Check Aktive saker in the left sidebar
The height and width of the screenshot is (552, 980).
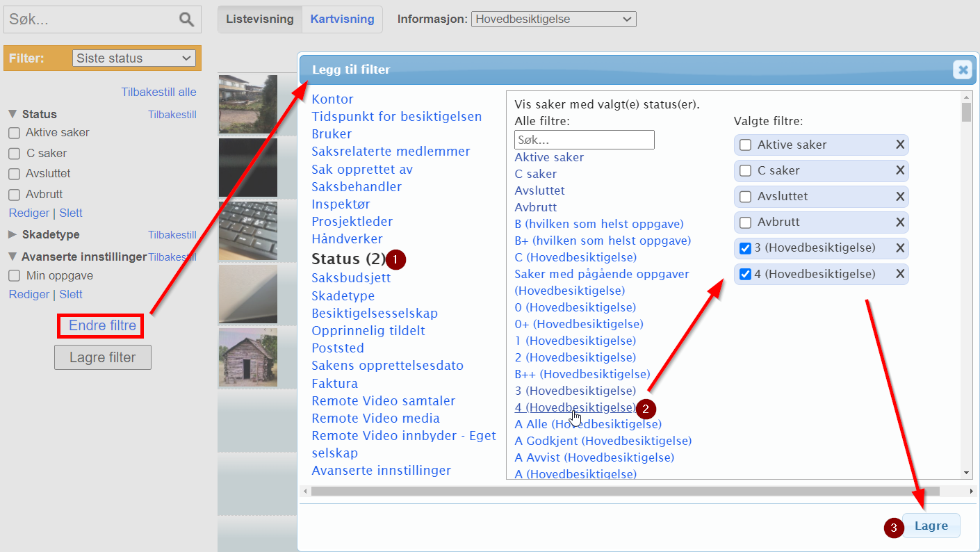pos(14,133)
